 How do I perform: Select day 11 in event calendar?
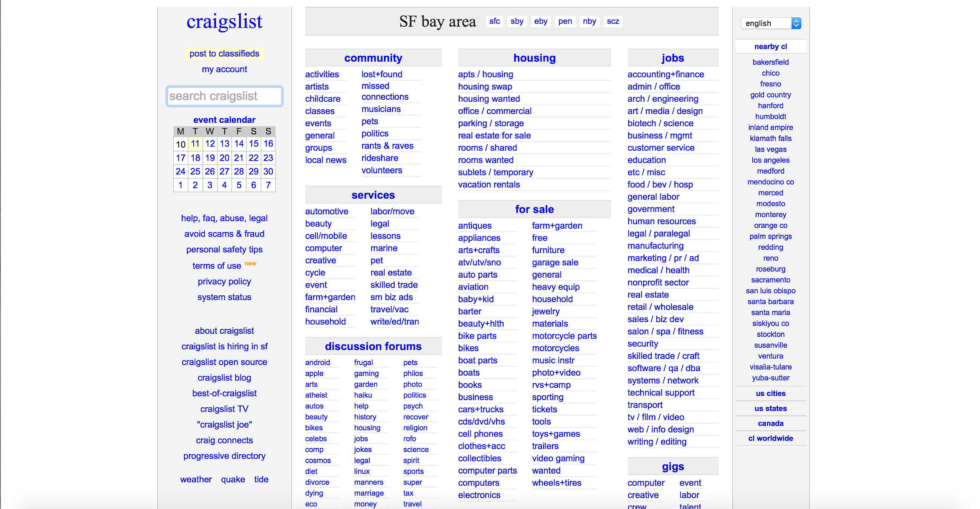point(195,144)
